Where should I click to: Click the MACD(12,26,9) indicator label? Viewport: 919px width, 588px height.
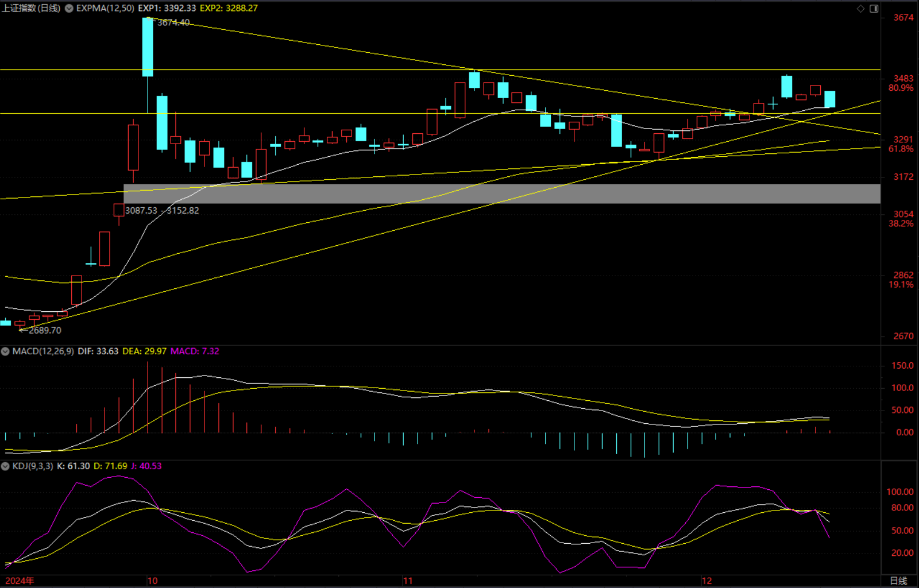coord(43,351)
